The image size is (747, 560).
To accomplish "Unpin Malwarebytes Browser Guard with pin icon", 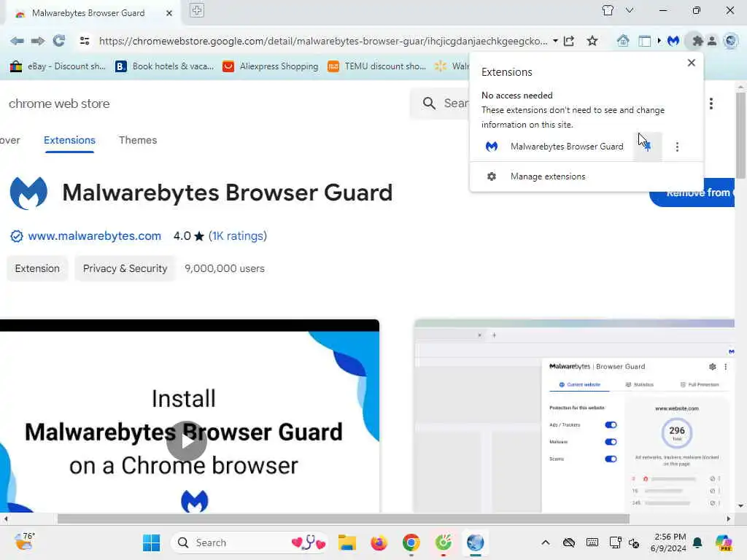I will [648, 147].
